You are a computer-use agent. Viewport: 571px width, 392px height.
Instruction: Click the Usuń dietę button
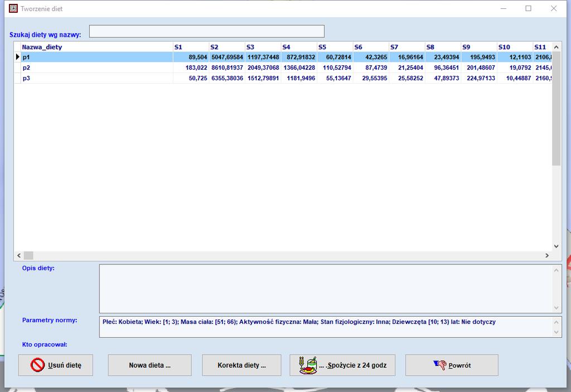[x=56, y=365]
